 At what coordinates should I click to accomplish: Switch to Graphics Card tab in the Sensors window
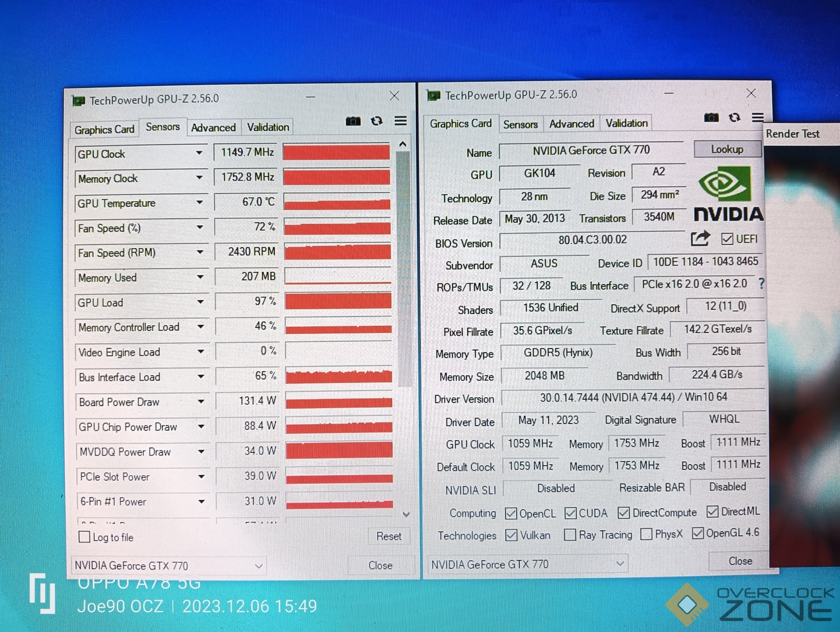[104, 130]
